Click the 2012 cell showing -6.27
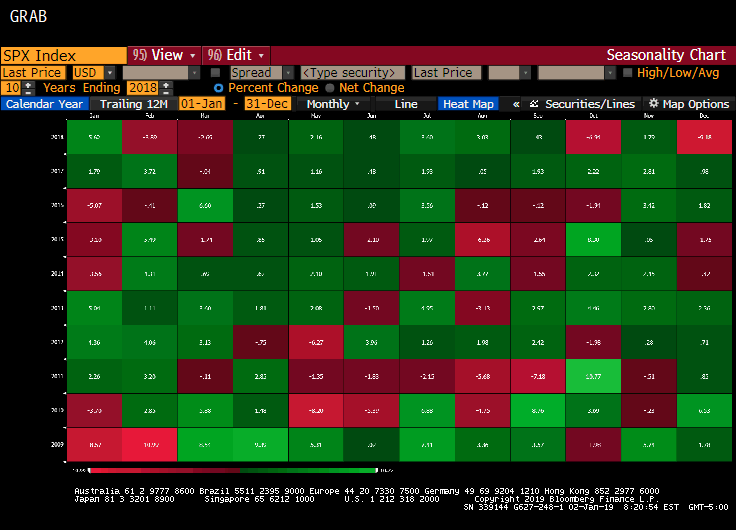The image size is (736, 530). click(316, 342)
